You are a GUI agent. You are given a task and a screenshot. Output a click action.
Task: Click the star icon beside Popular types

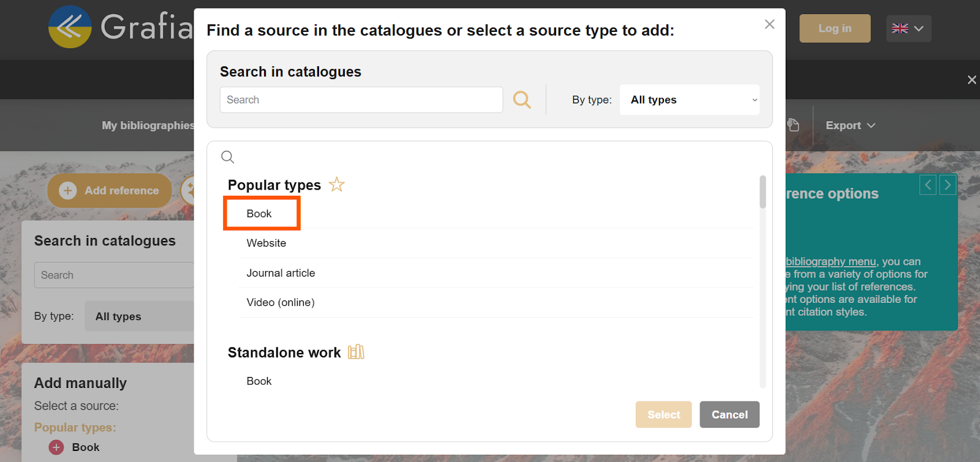tap(336, 185)
